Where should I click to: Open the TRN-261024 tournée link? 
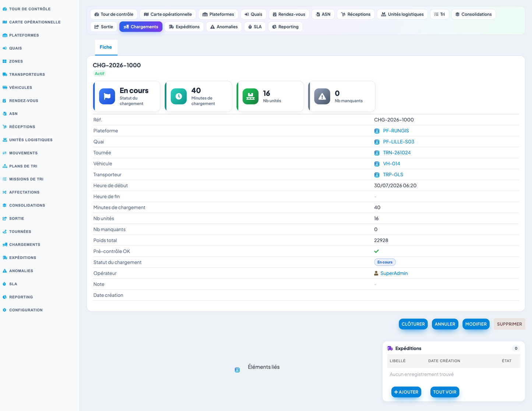397,153
